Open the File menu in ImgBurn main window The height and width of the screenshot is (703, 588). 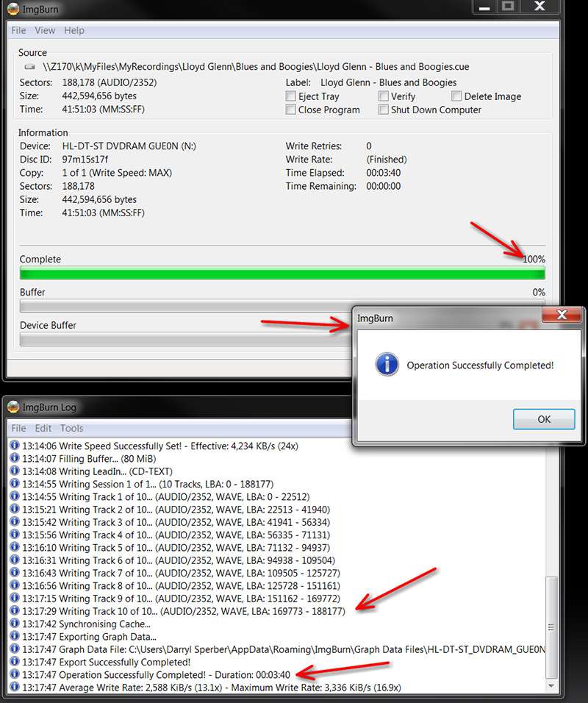click(18, 30)
